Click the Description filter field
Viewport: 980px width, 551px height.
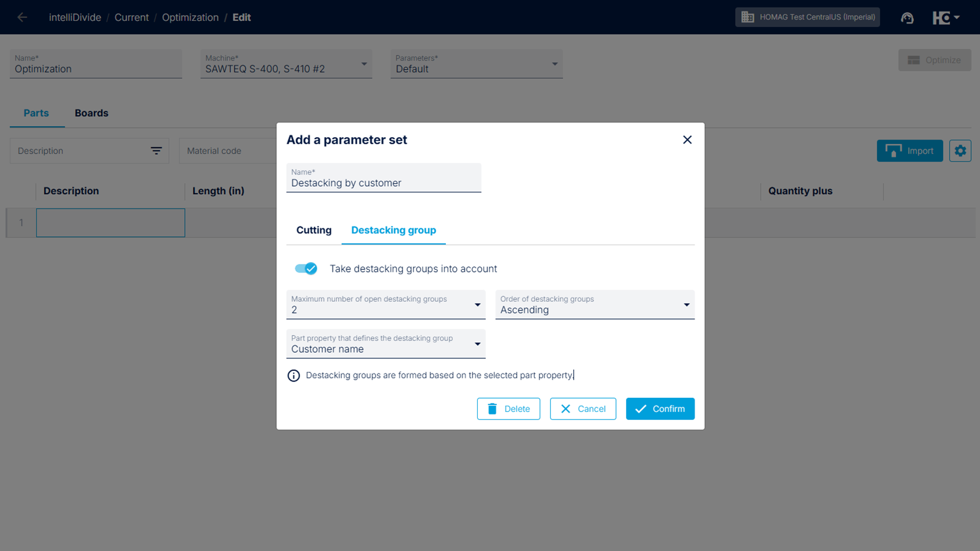[x=89, y=151]
